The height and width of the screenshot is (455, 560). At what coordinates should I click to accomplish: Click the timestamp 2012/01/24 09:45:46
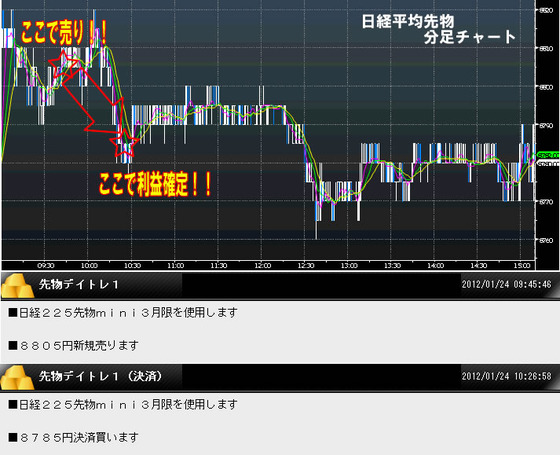coord(506,285)
